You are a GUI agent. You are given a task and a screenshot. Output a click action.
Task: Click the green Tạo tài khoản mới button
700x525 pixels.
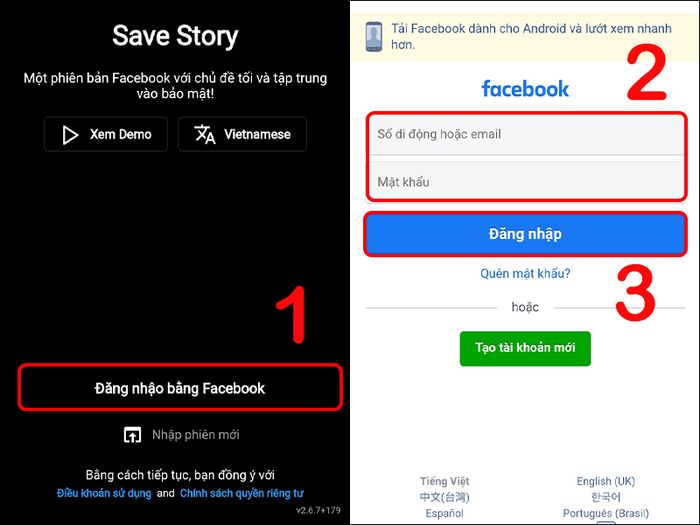pos(525,348)
